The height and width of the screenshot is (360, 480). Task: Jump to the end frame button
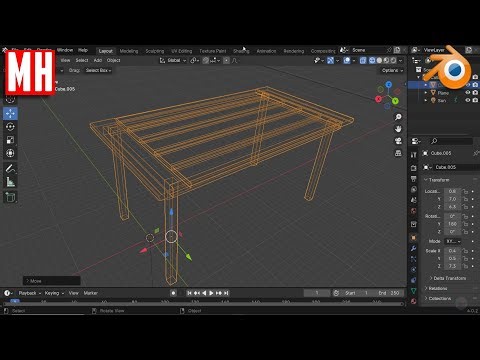tap(226, 293)
